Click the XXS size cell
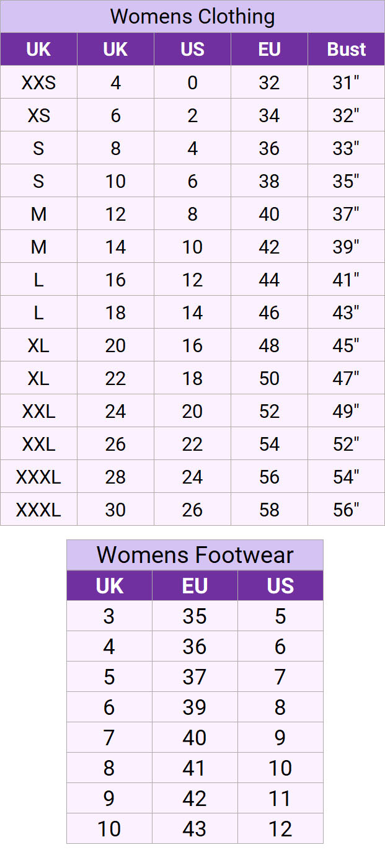385x868 pixels. point(38,82)
